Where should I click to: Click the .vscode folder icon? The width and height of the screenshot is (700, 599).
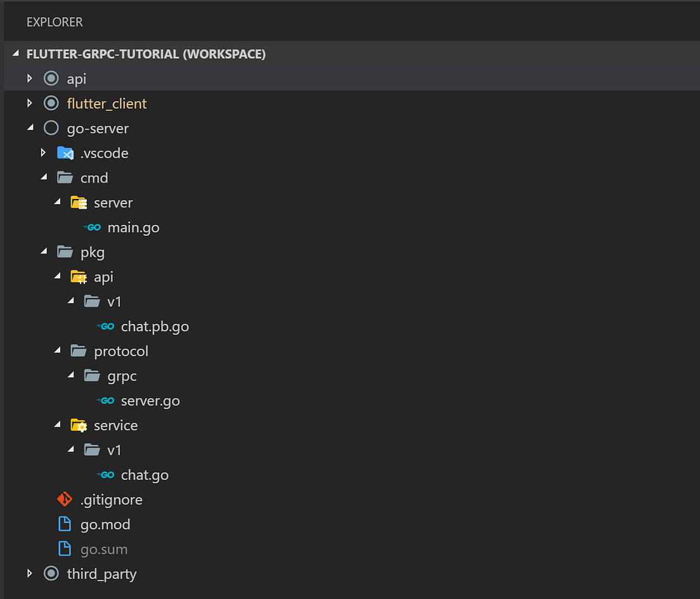65,153
